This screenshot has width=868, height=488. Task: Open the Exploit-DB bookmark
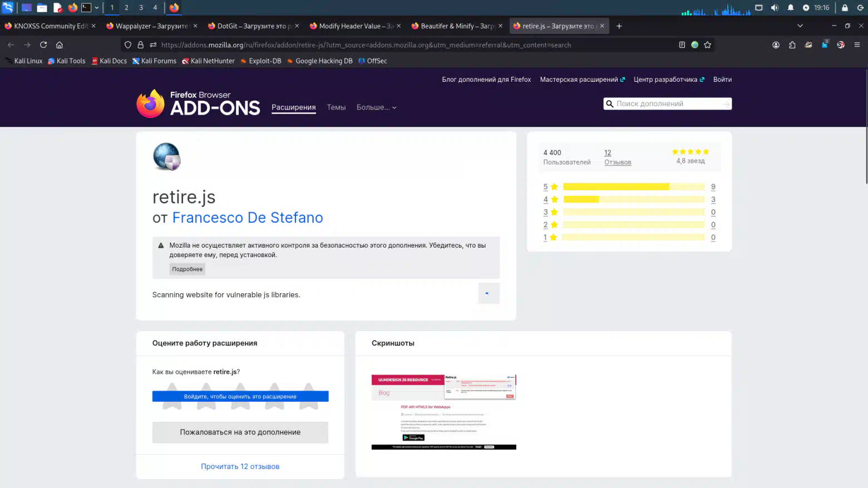coord(261,61)
